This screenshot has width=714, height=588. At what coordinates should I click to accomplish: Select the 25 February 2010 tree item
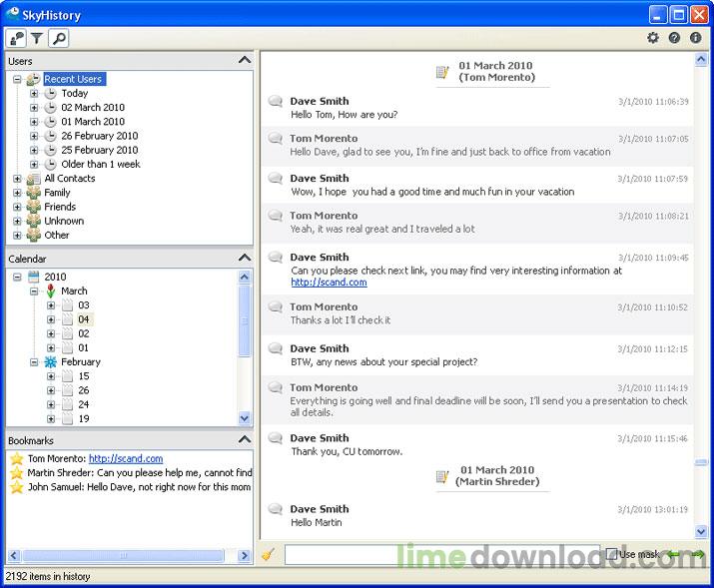[x=100, y=150]
